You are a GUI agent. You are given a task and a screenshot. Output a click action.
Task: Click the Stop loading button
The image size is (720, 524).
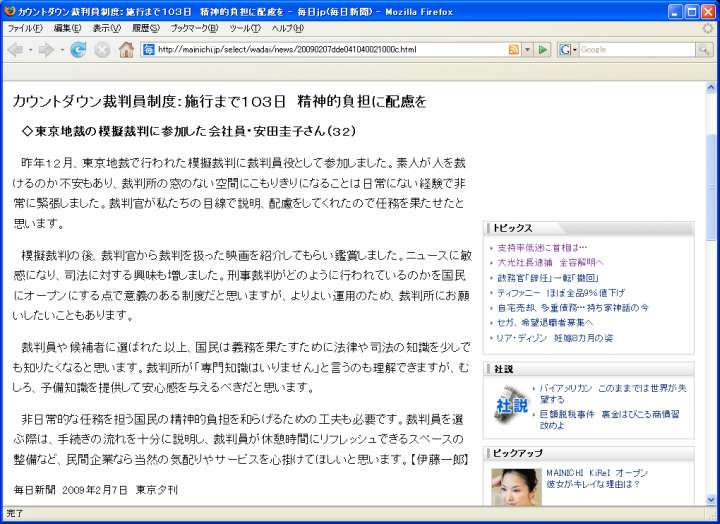[x=101, y=49]
